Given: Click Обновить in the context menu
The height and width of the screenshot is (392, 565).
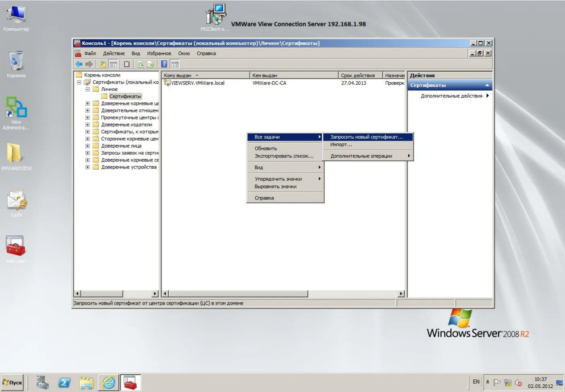Looking at the screenshot, I should (285, 148).
